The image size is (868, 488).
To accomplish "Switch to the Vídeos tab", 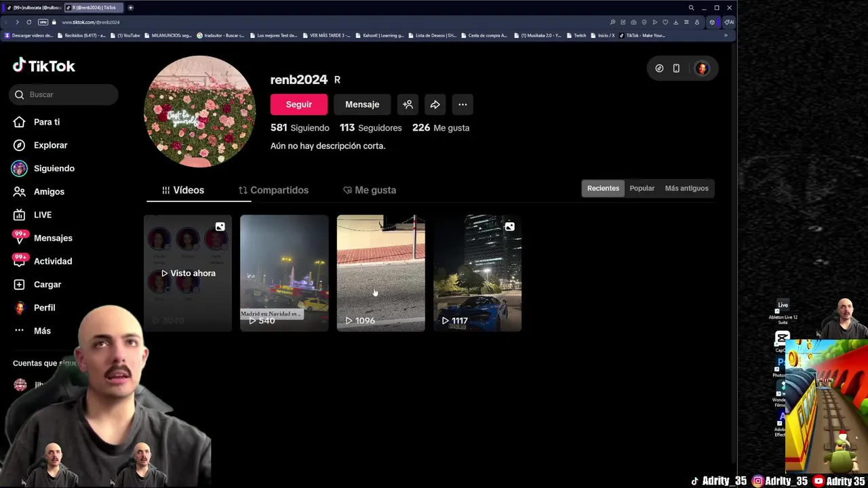I will pyautogui.click(x=182, y=190).
